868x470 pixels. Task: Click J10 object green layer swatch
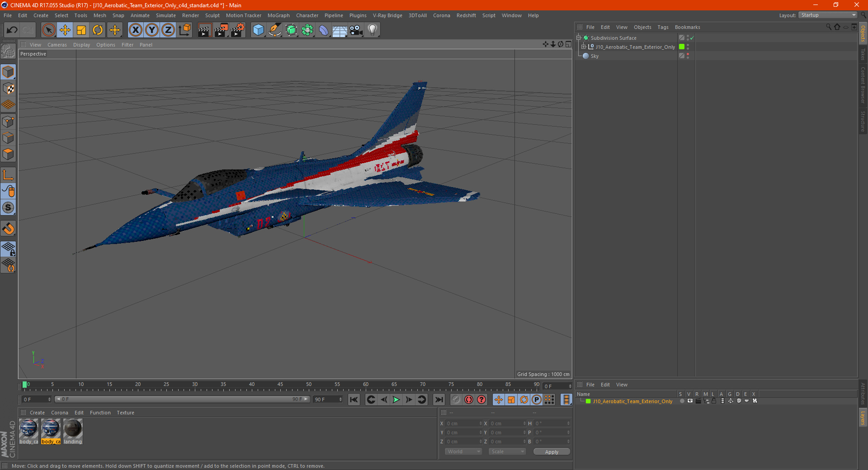pos(682,47)
